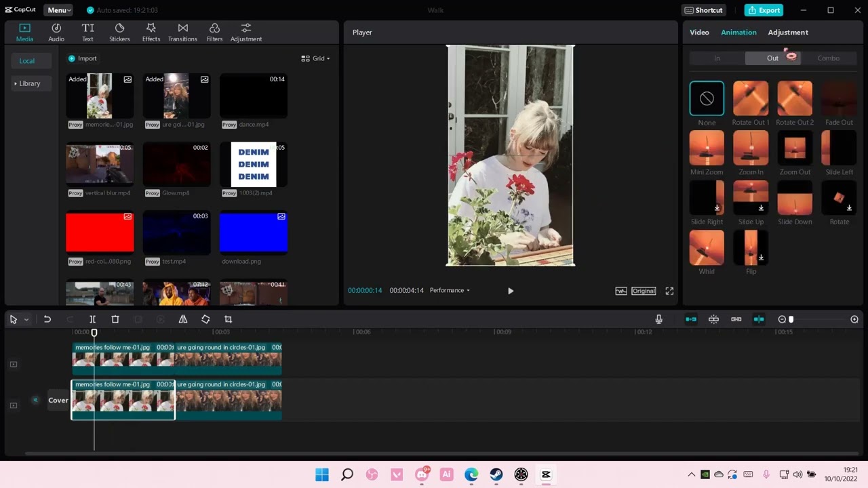Open the Filters panel
Image resolution: width=868 pixels, height=488 pixels.
(214, 32)
